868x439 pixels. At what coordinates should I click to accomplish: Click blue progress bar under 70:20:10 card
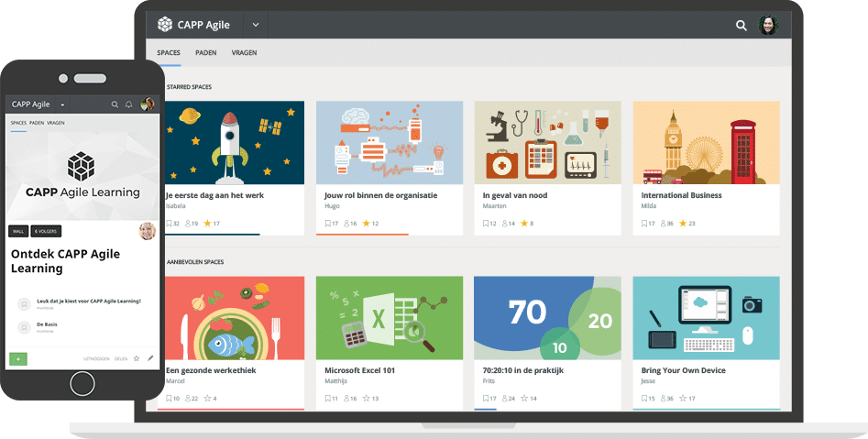(486, 410)
